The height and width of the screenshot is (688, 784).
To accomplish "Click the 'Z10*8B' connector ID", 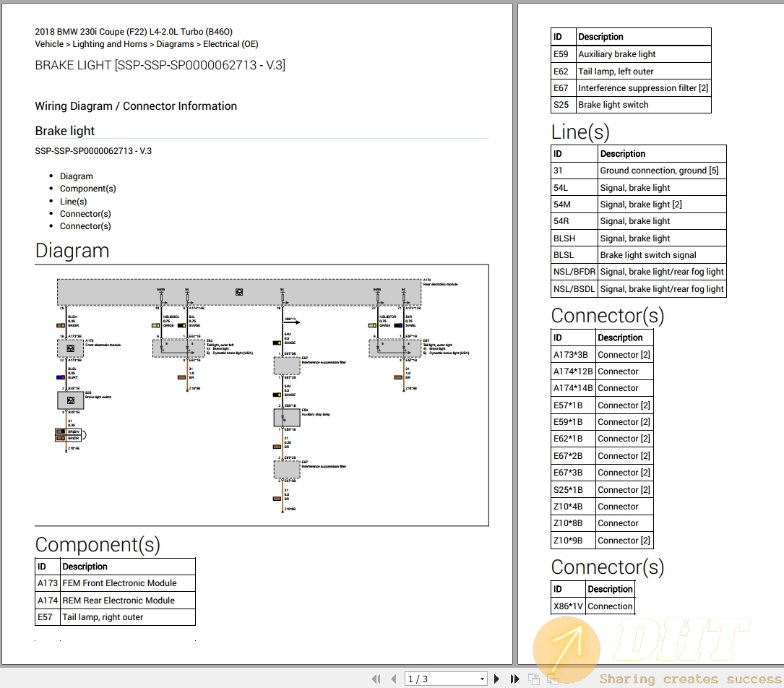I will tap(573, 523).
